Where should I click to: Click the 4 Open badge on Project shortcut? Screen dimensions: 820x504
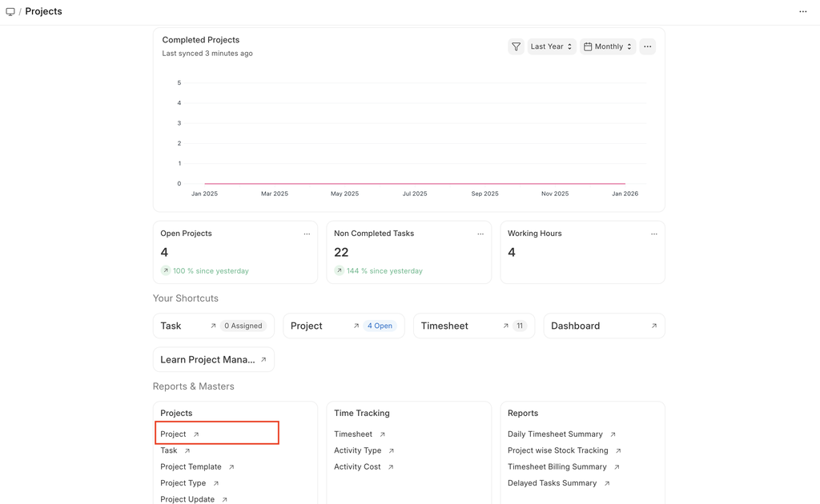[x=380, y=326]
